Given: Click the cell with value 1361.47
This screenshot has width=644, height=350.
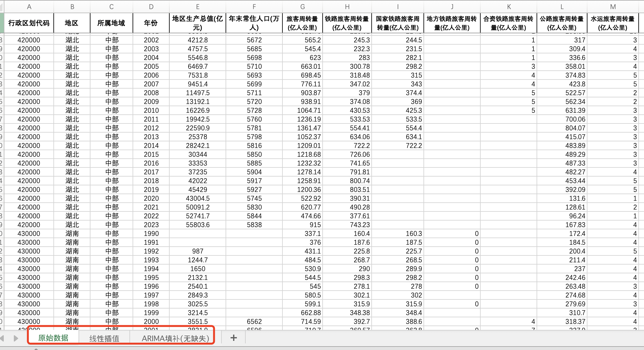Looking at the screenshot, I should tap(309, 128).
